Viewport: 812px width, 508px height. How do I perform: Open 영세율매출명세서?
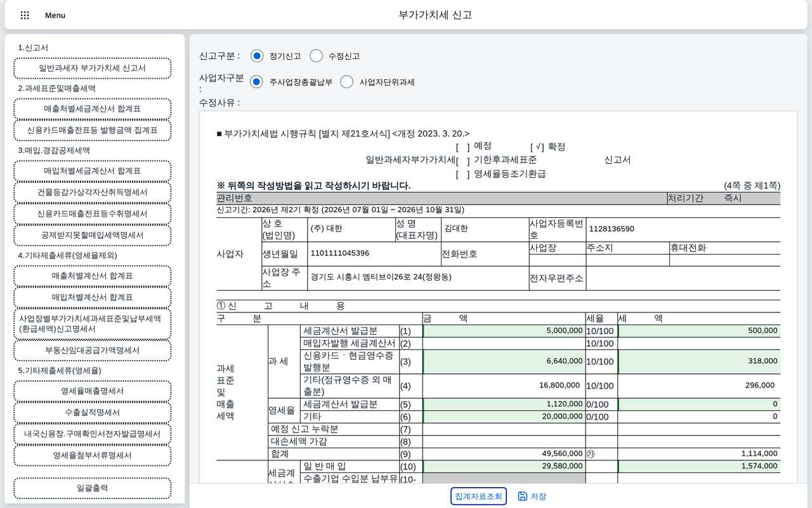coord(92,391)
